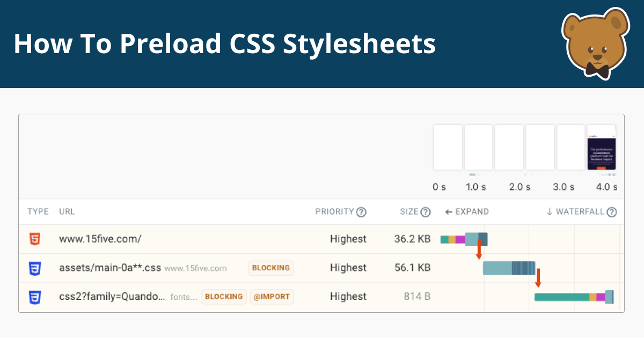Click the CSS3 icon for main stylesheet
This screenshot has height=338, width=644.
35,268
